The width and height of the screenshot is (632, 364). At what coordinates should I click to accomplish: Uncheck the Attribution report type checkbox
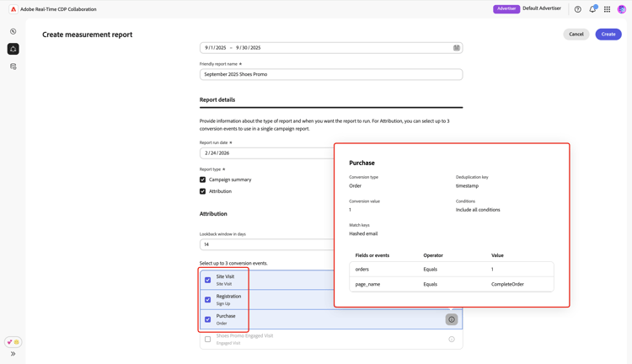(203, 191)
